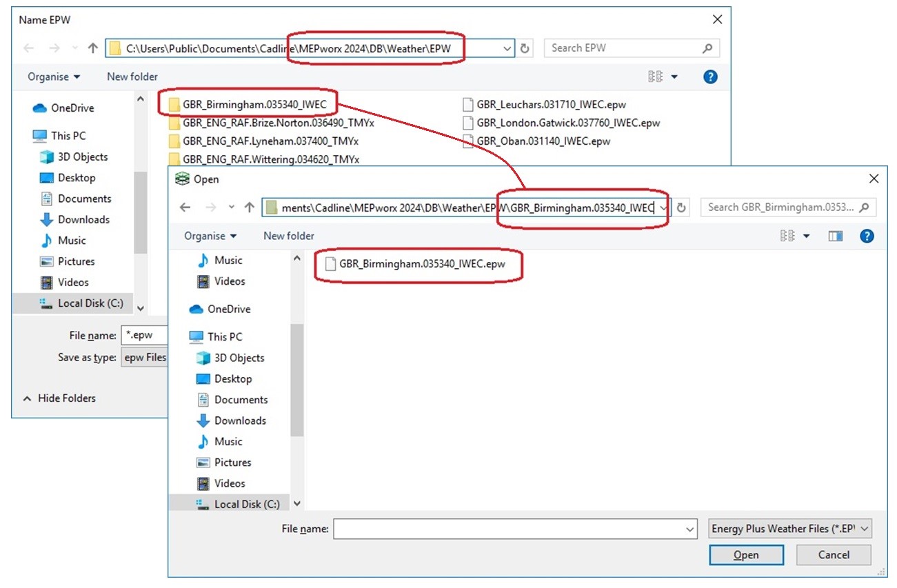Open recent locations in Name EPW dialog

pyautogui.click(x=74, y=48)
